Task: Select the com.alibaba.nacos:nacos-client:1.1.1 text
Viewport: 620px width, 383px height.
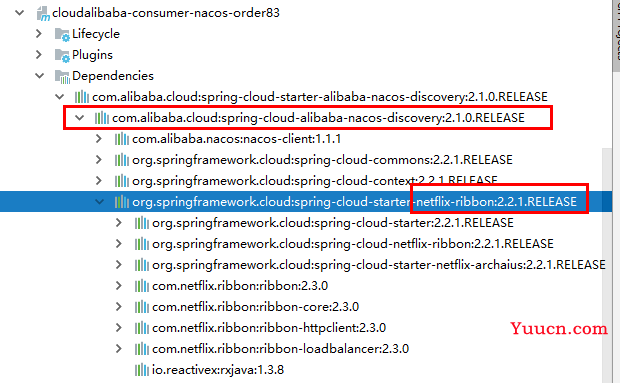Action: 236,139
